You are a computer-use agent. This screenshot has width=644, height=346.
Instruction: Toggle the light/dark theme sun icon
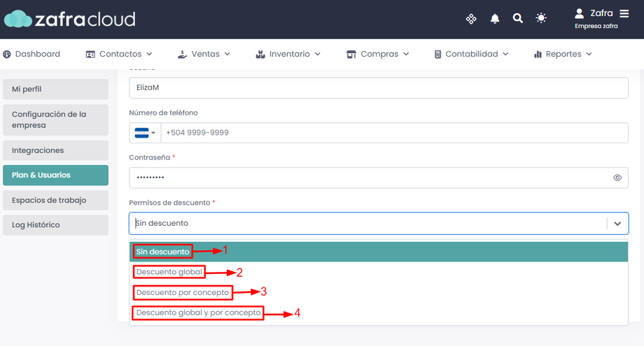[541, 18]
